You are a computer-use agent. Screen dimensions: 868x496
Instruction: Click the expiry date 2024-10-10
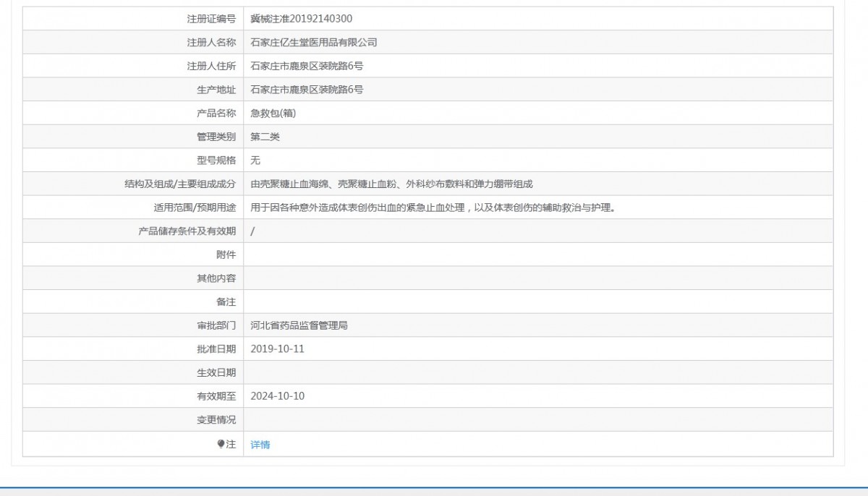click(278, 396)
